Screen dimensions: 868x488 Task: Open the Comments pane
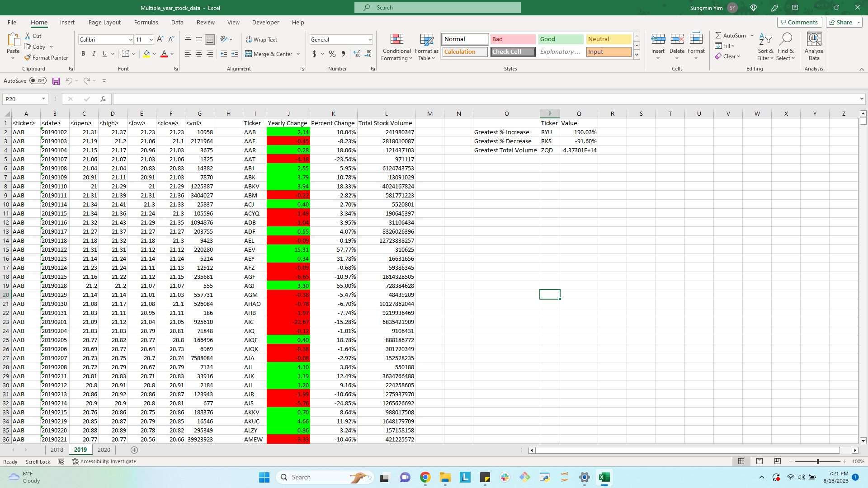click(x=799, y=22)
